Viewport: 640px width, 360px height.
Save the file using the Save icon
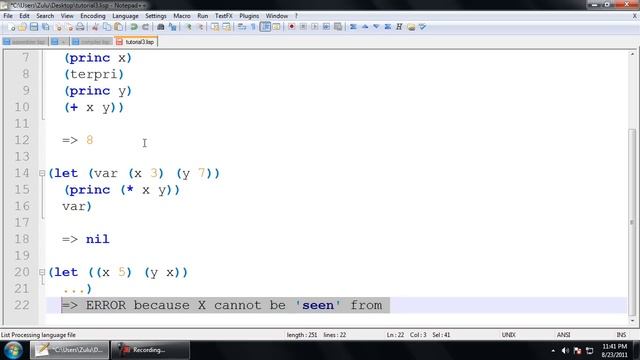coord(34,27)
